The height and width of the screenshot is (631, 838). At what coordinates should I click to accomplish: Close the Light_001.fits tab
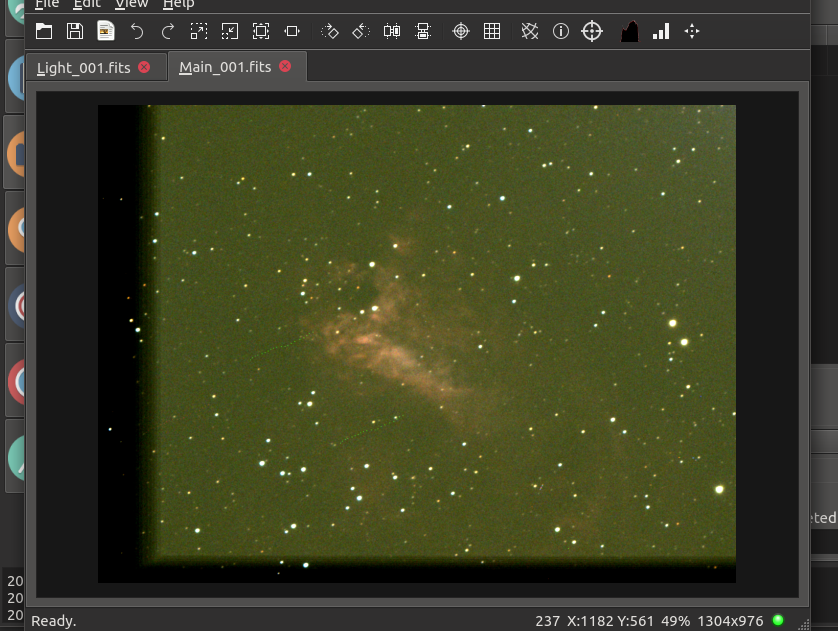coord(144,67)
